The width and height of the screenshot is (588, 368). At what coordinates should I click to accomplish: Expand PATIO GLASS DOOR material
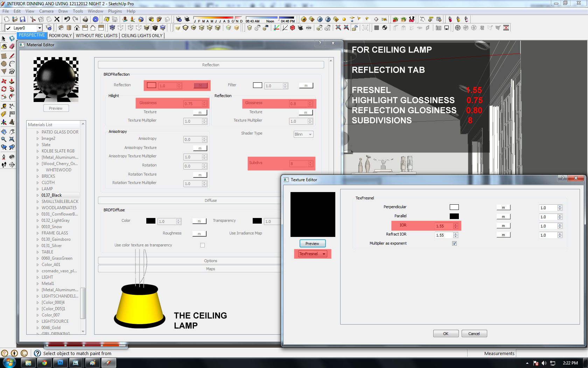[37, 132]
